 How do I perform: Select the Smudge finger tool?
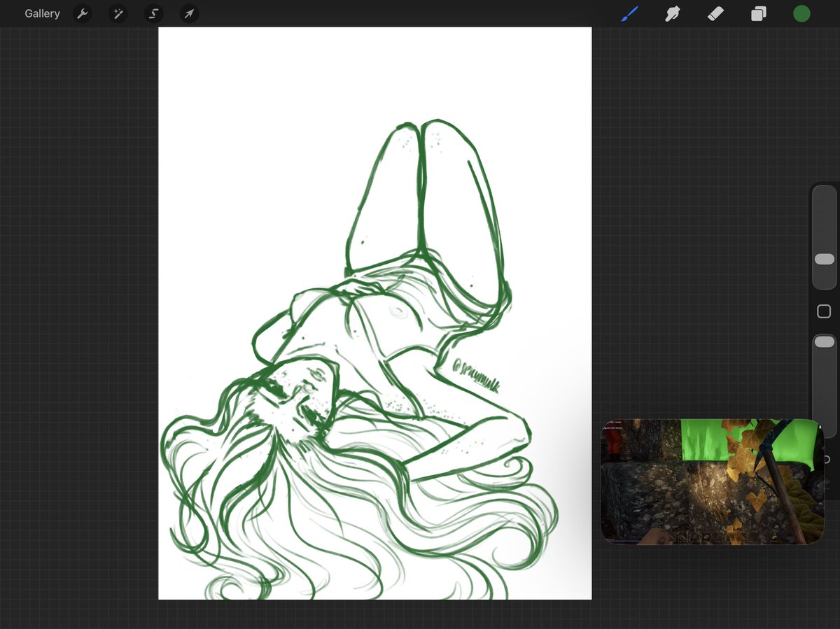pyautogui.click(x=673, y=13)
